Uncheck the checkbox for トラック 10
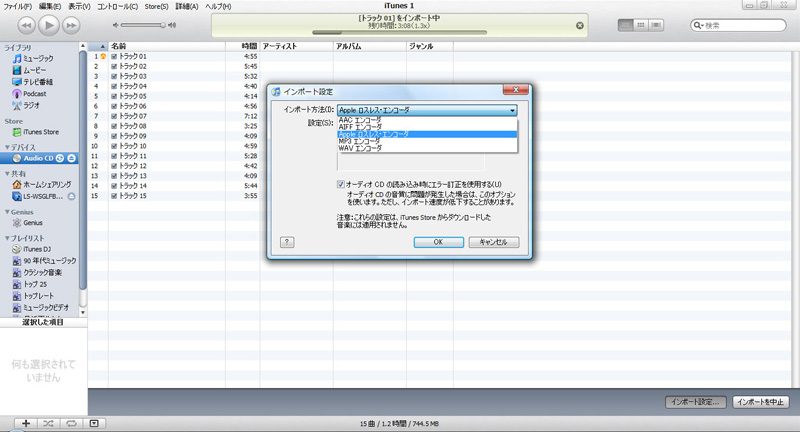Viewport: 800px width, 432px height. point(114,146)
